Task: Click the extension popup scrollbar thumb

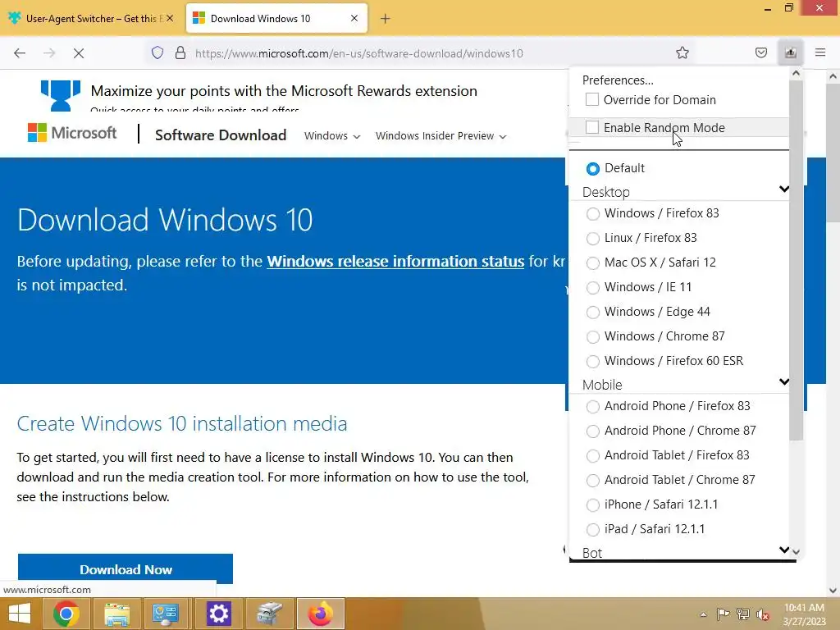Action: 796,260
